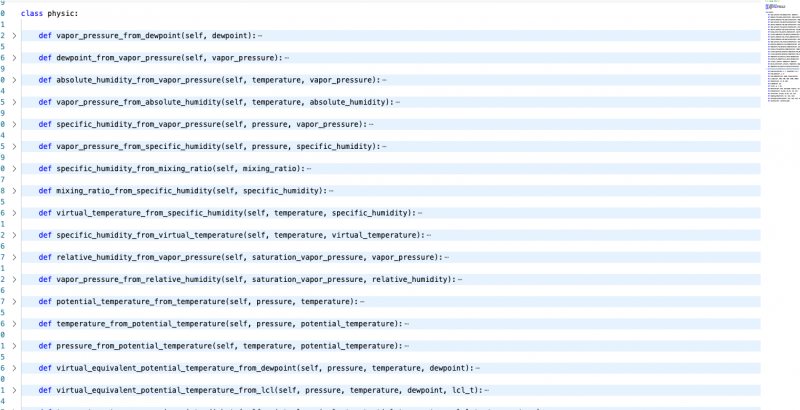The width and height of the screenshot is (800, 410).
Task: Expand the specific_humidity_from_virtual_temperature fold arrow
Action: click(x=14, y=235)
